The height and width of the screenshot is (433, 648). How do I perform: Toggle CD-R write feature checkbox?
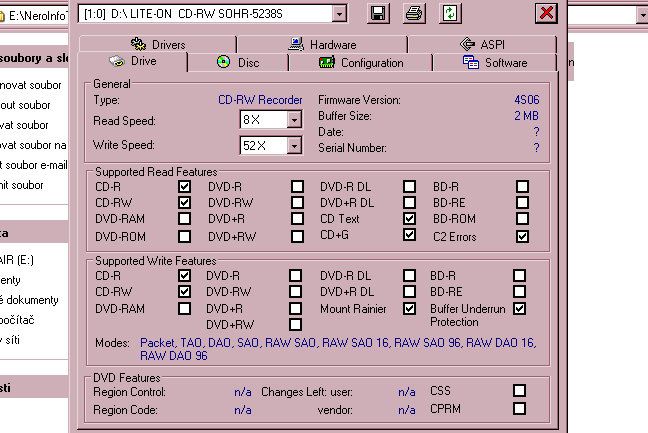184,275
